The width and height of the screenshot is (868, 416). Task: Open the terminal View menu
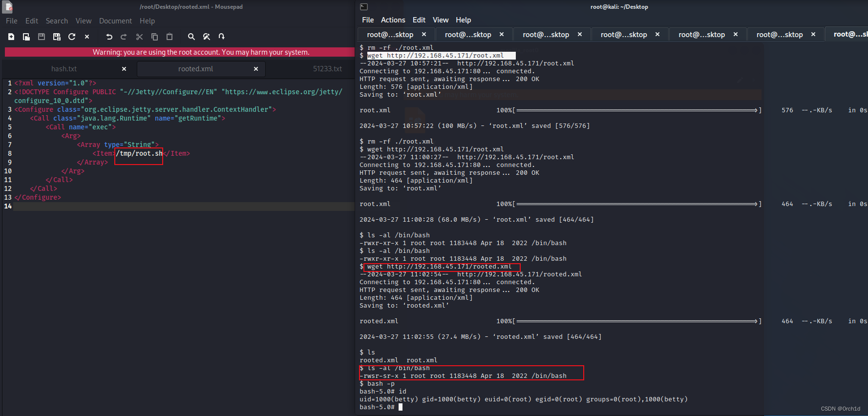(441, 20)
